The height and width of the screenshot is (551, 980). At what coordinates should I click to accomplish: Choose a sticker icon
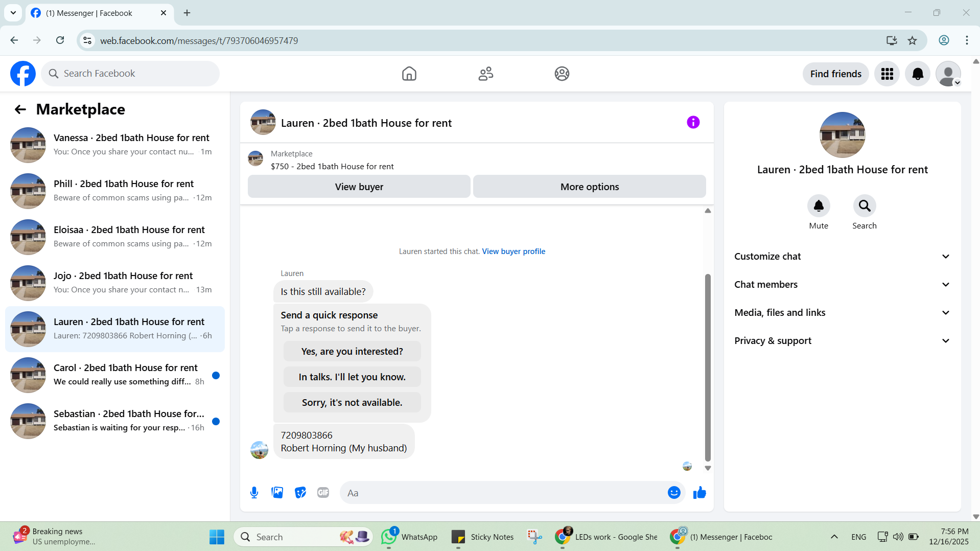(x=300, y=493)
